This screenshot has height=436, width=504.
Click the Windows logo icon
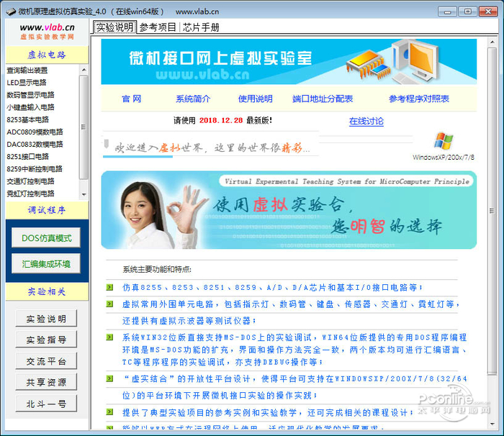point(444,141)
